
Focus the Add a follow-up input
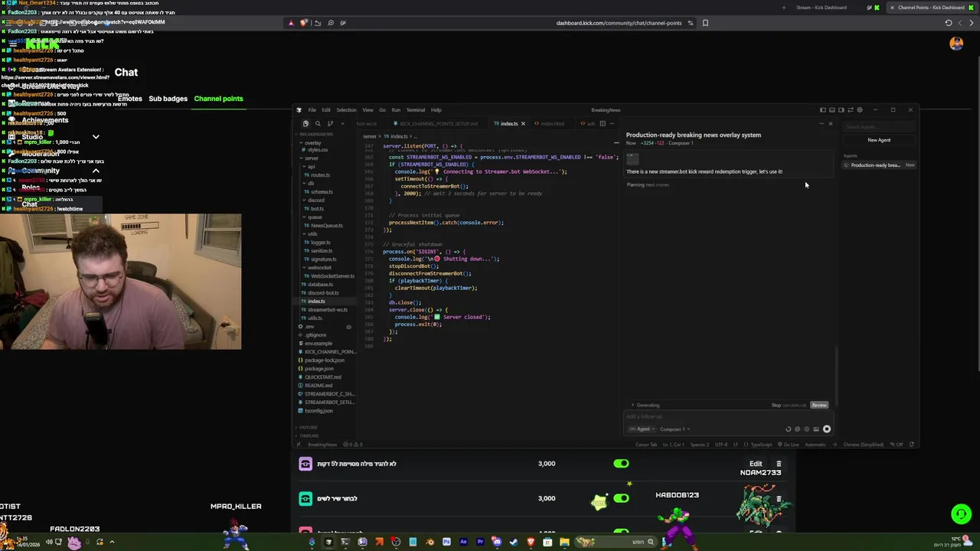727,417
